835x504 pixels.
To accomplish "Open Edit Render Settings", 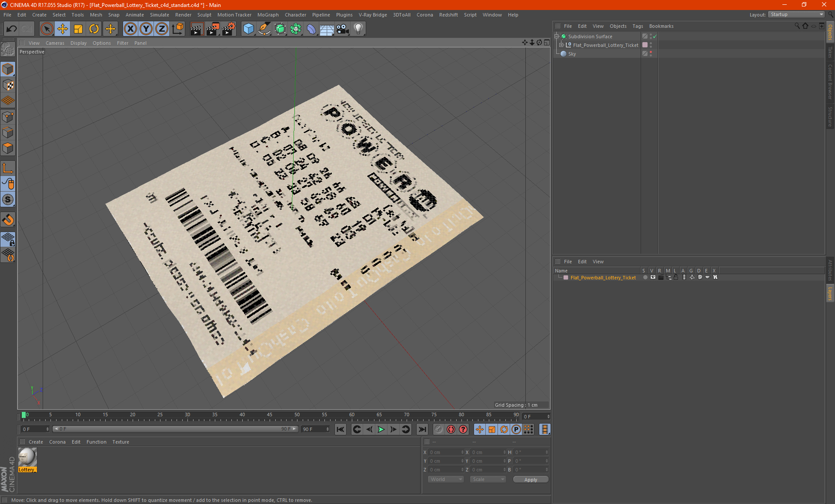I will tap(229, 29).
